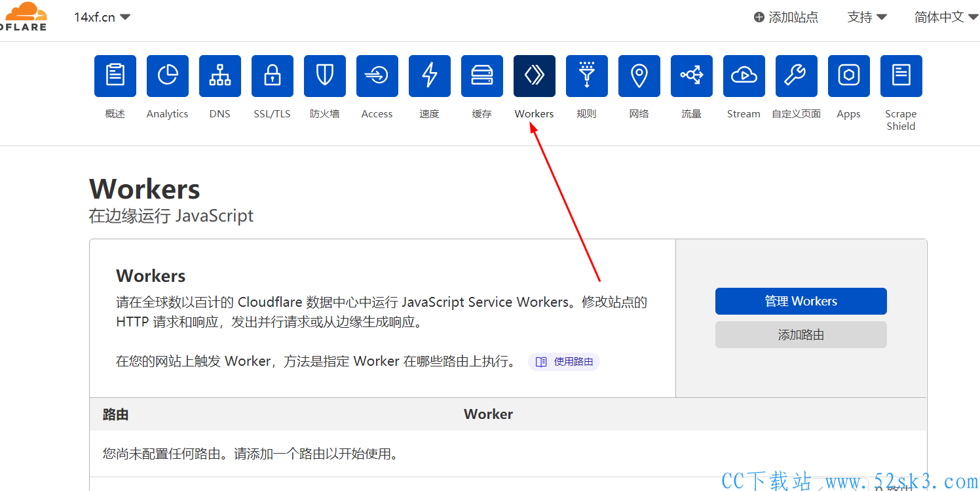Open the 使用路由 help link
980x491 pixels.
click(x=564, y=362)
